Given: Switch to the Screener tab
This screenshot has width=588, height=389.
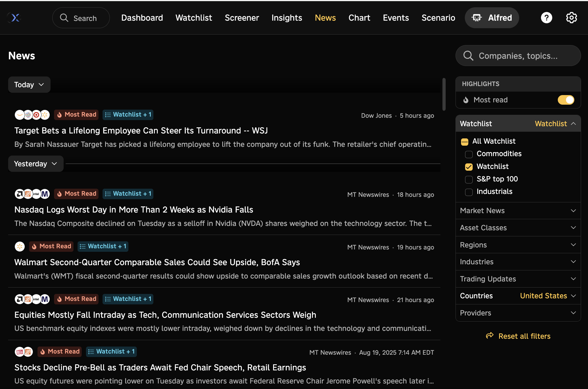Looking at the screenshot, I should click(242, 18).
